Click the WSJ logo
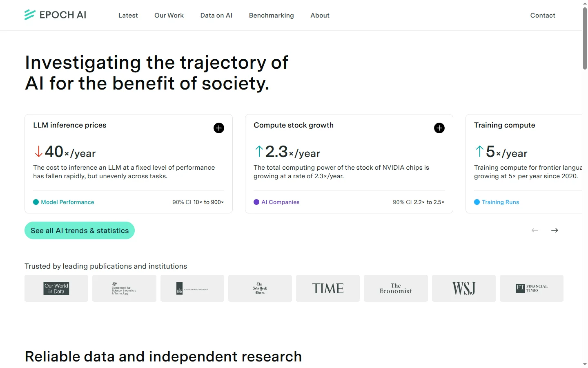 (x=464, y=288)
